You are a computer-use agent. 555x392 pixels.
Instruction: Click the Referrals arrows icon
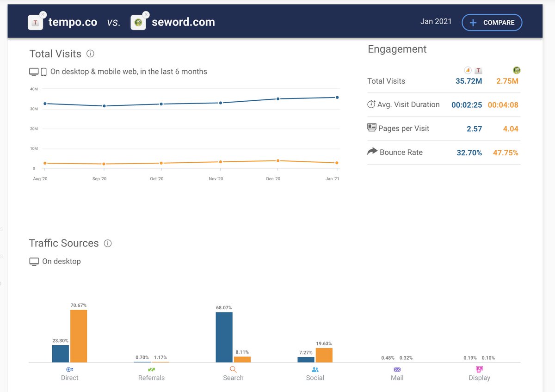(151, 369)
